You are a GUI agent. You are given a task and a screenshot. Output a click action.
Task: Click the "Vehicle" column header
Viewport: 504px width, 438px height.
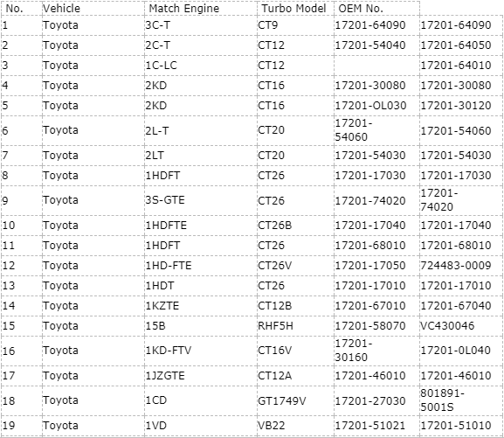tap(61, 9)
